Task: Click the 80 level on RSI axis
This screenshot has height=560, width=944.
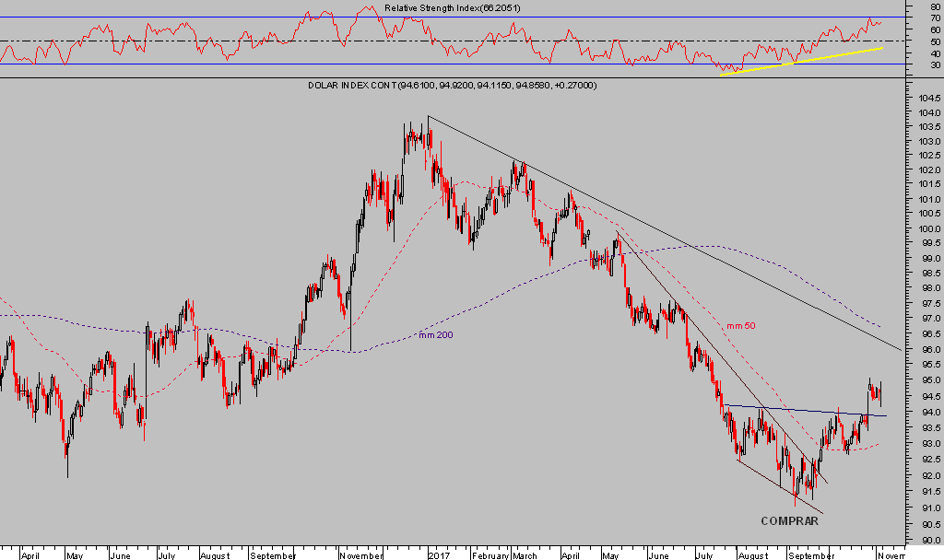Action: (936, 6)
